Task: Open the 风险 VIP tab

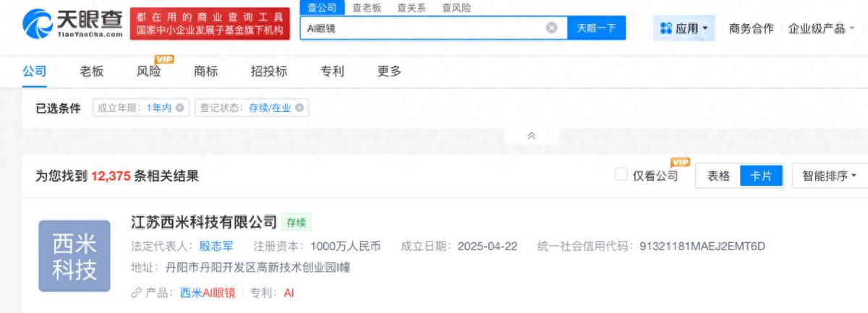Action: pyautogui.click(x=149, y=71)
